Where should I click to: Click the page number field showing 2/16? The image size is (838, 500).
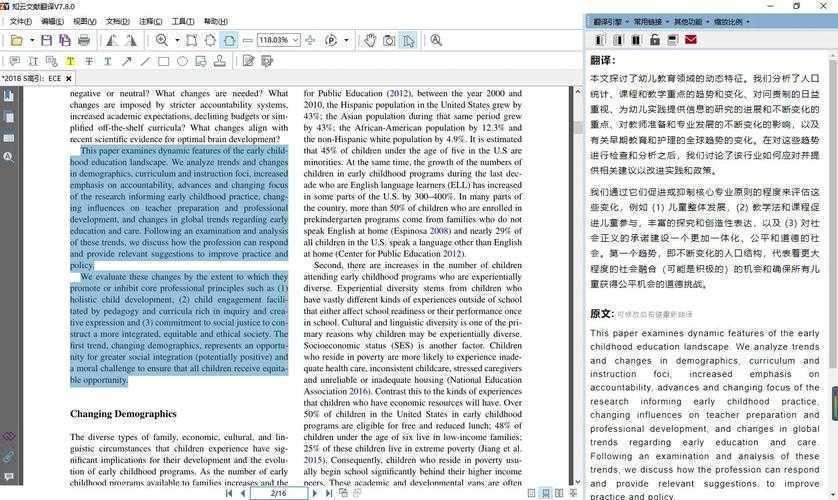coord(278,493)
